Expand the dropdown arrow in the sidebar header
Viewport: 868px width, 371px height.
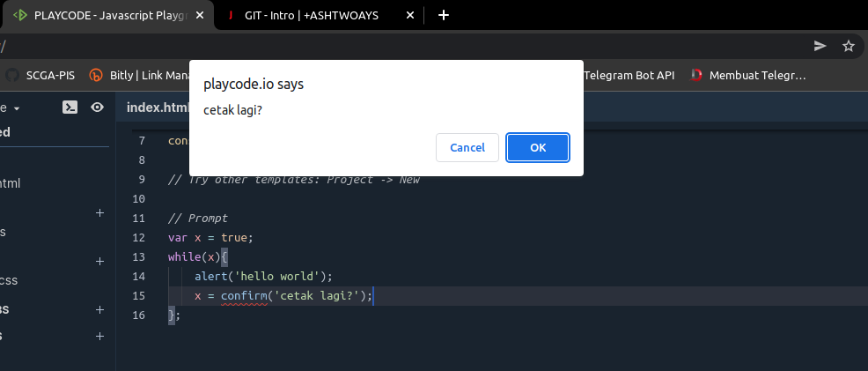click(x=17, y=108)
